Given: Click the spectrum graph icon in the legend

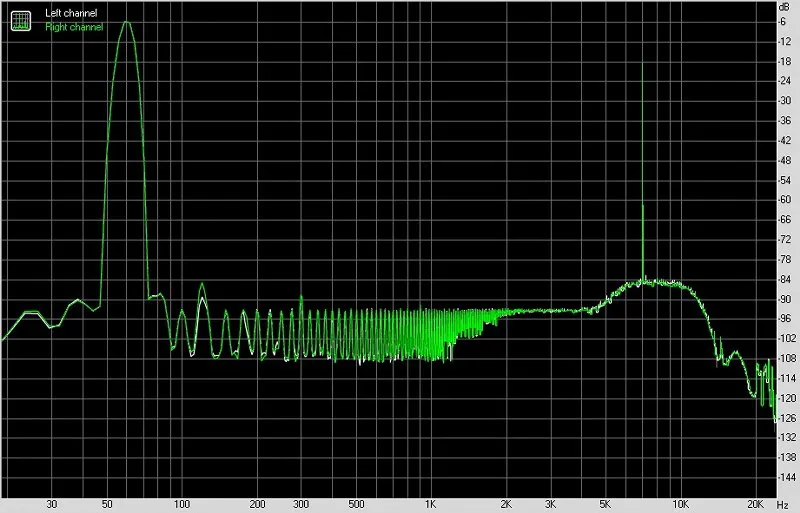Looking at the screenshot, I should pyautogui.click(x=20, y=20).
